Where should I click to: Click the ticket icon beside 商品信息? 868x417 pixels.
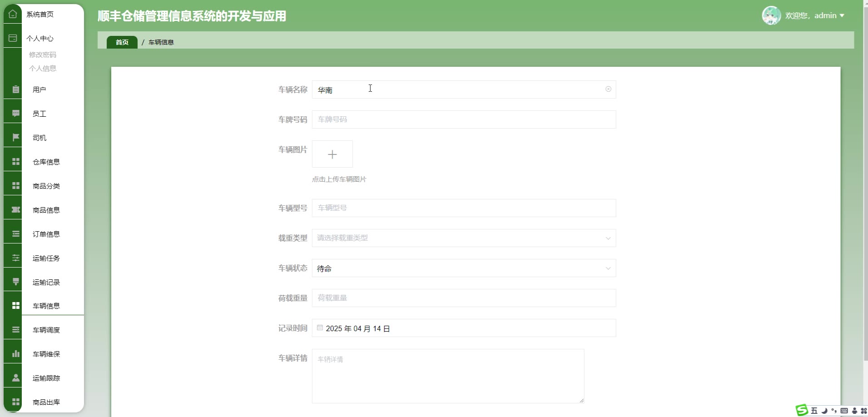[x=16, y=210]
